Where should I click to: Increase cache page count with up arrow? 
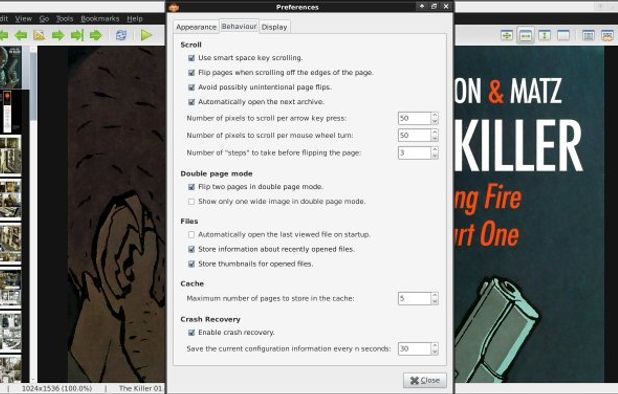pyautogui.click(x=435, y=295)
